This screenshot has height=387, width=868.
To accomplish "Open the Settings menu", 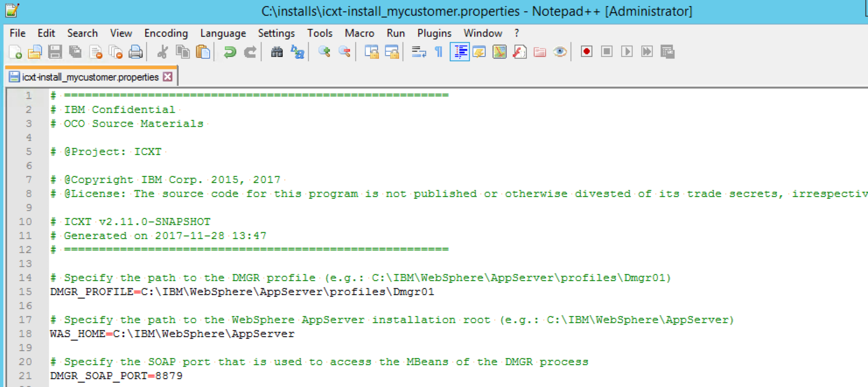I will (276, 33).
